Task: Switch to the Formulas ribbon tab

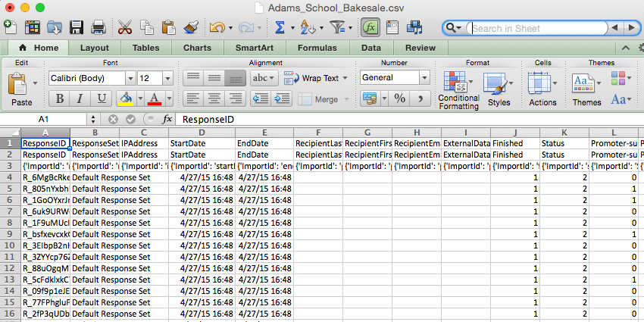Action: 317,48
